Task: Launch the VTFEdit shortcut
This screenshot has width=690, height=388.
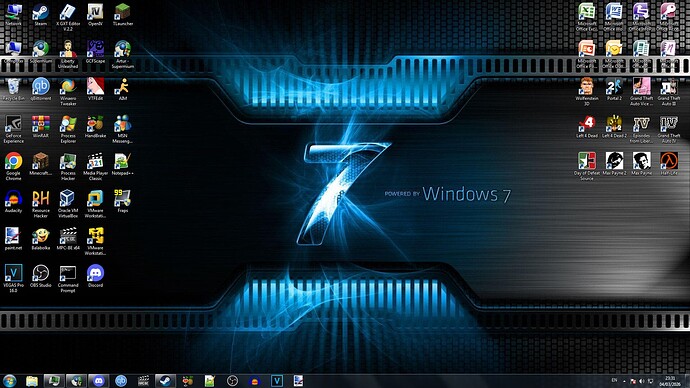Action: point(95,89)
